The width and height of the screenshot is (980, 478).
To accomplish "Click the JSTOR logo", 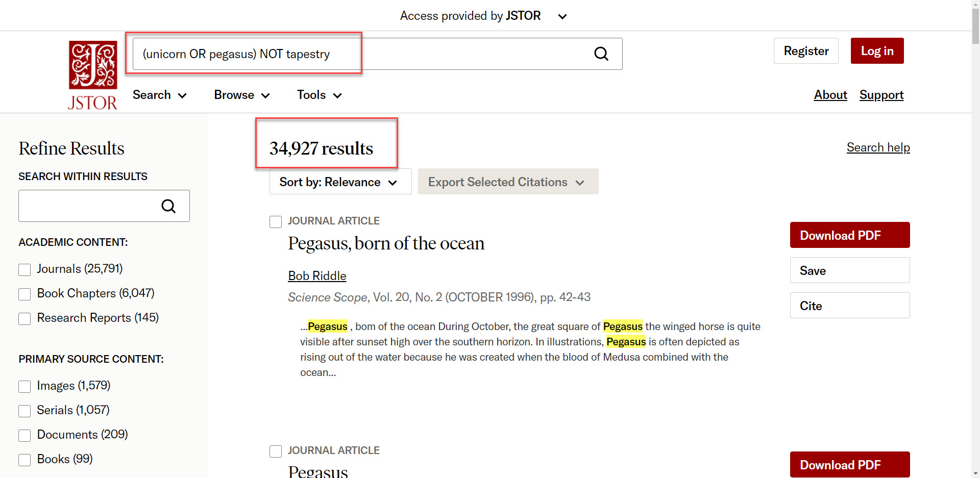I will click(93, 75).
